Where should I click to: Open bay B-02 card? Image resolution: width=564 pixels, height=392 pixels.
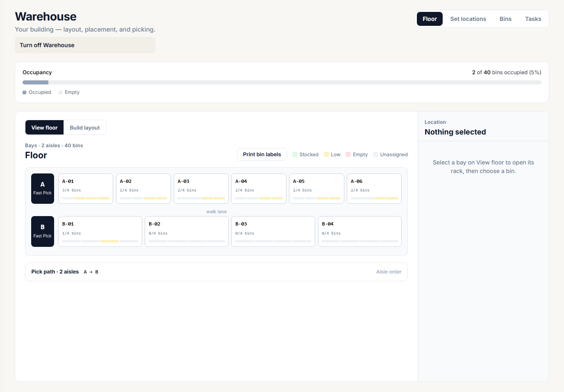(186, 231)
